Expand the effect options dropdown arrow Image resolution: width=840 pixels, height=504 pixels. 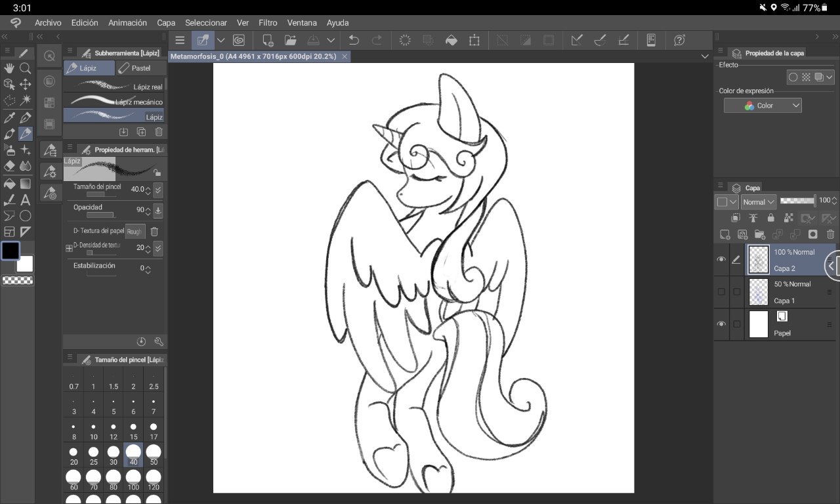tap(829, 77)
